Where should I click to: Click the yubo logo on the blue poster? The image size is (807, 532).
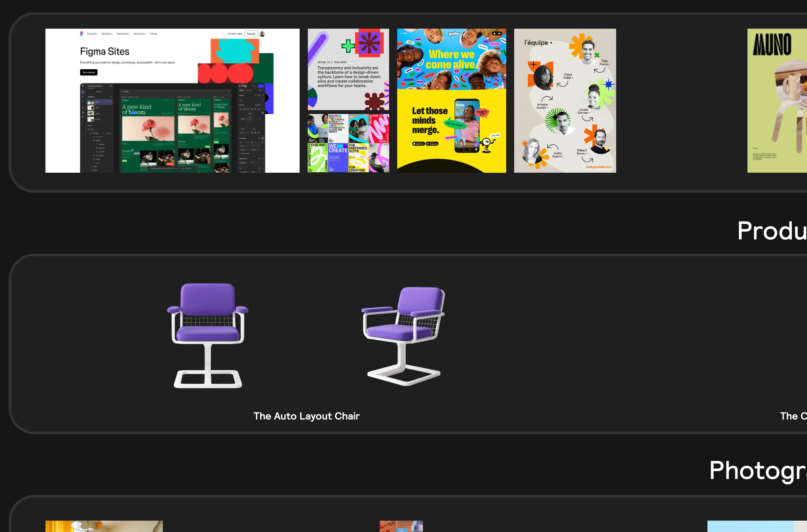[x=453, y=34]
